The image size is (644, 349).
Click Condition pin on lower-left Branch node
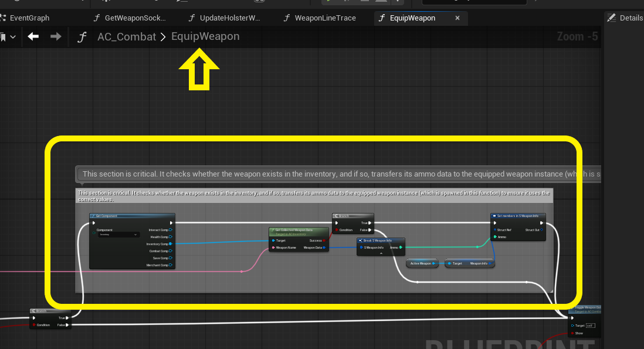tap(34, 325)
